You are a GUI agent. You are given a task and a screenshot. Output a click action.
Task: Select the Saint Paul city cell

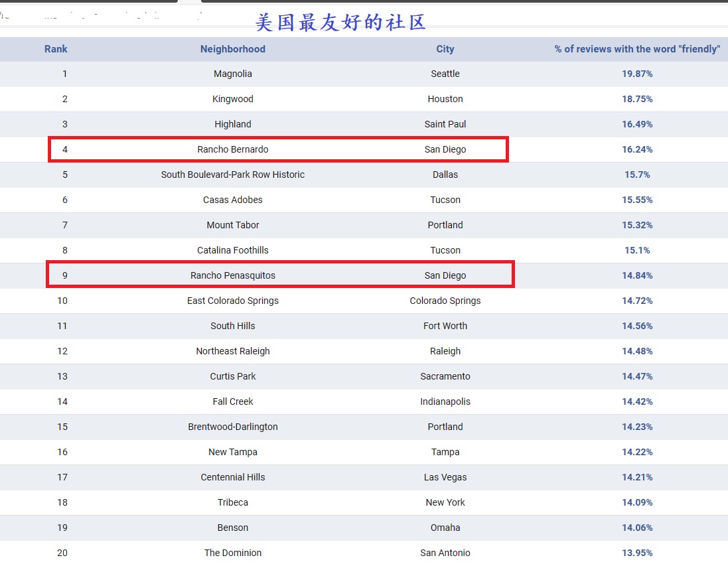(445, 124)
